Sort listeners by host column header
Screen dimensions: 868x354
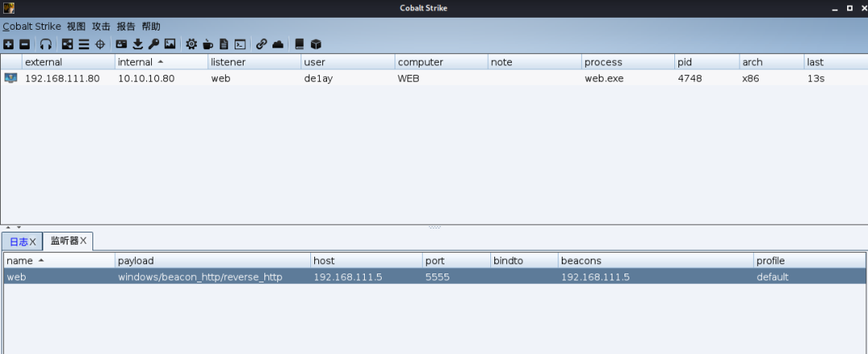(366, 261)
